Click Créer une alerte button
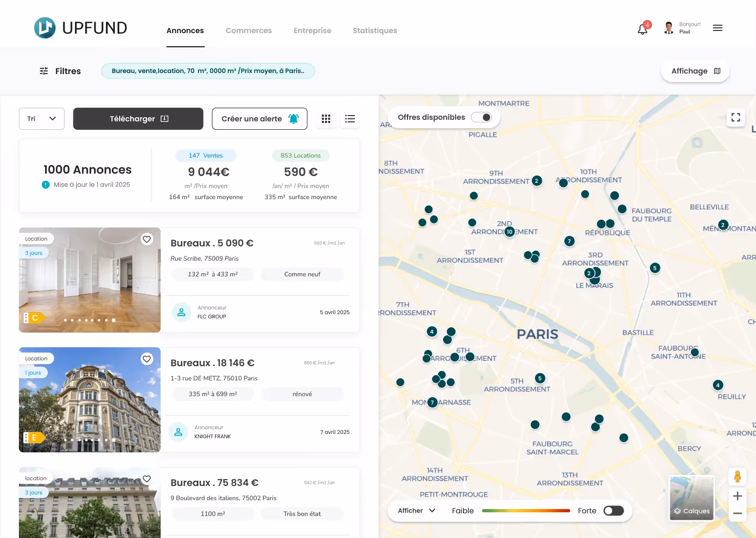 coord(259,119)
